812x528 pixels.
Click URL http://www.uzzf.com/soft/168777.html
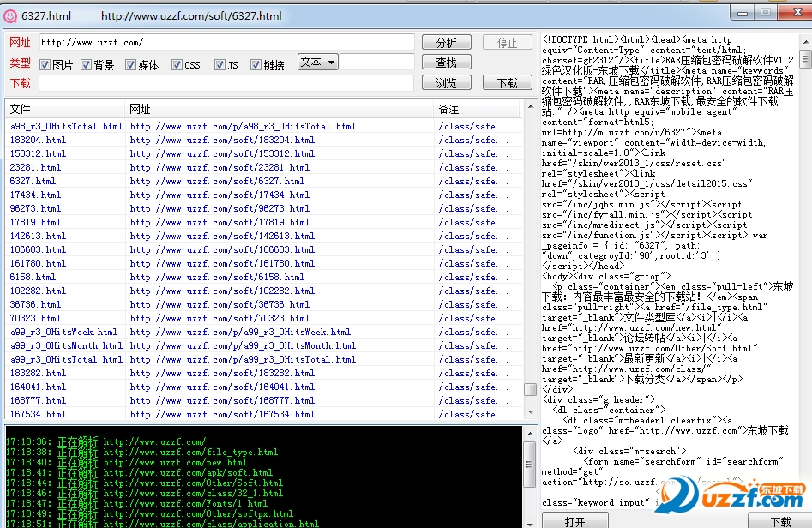click(x=222, y=400)
